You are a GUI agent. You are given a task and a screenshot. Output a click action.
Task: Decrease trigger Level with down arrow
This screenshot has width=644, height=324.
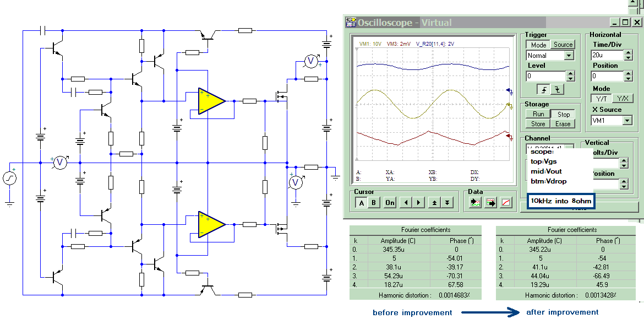pos(570,78)
